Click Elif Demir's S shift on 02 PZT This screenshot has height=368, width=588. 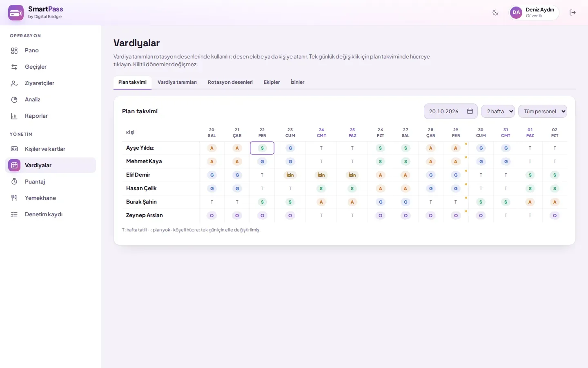click(555, 175)
